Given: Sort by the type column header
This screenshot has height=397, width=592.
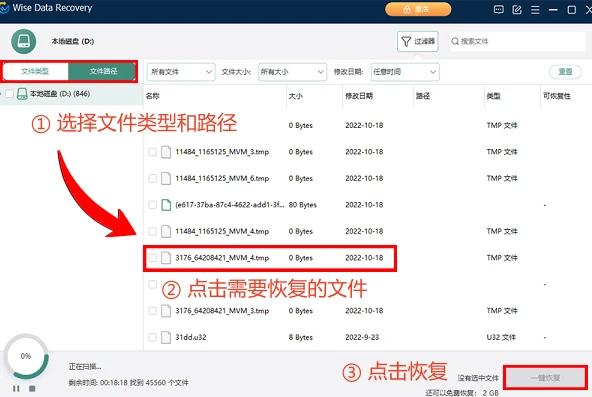Looking at the screenshot, I should tap(493, 96).
